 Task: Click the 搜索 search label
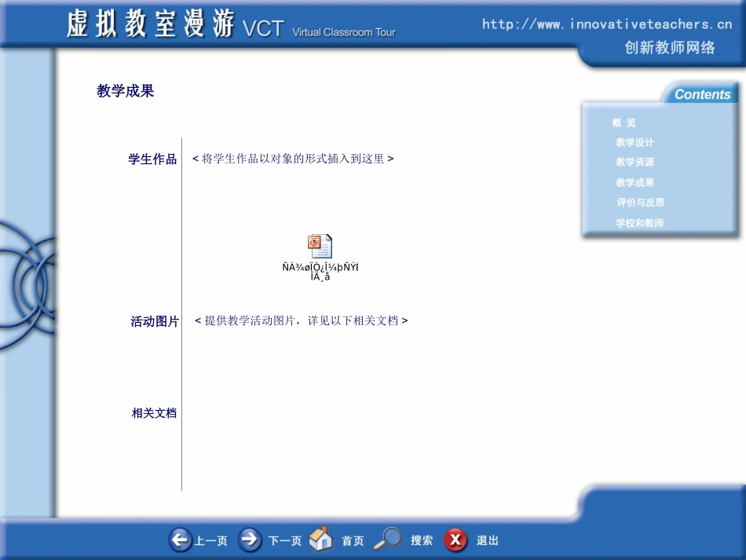422,540
